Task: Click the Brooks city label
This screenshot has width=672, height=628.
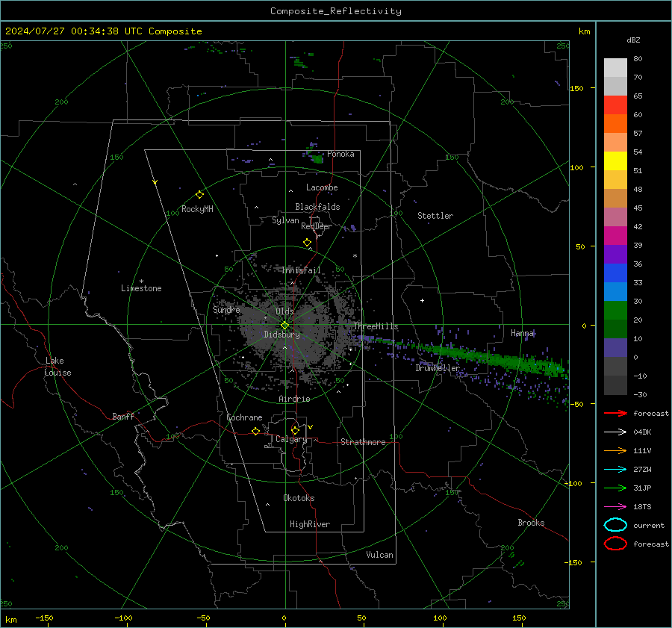Action: [531, 523]
